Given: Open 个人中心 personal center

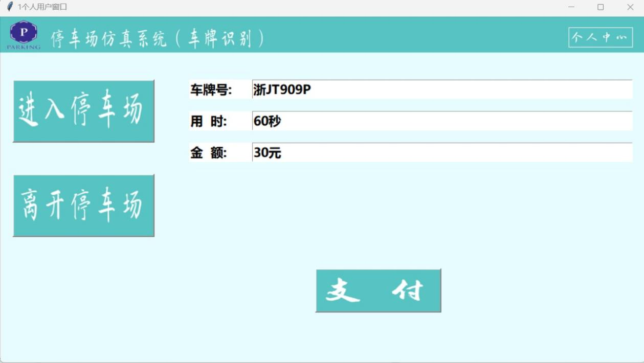Looking at the screenshot, I should tap(601, 37).
